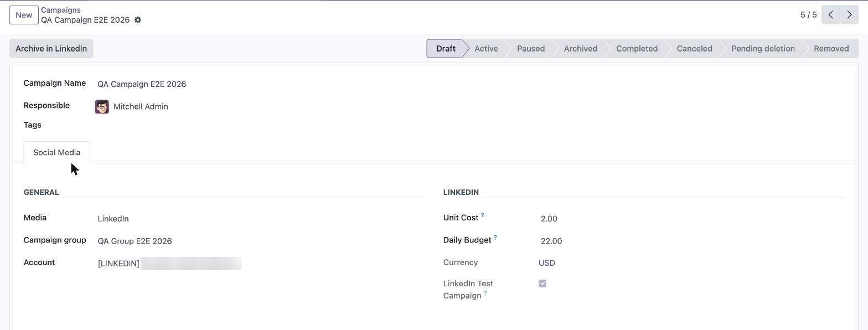868x330 pixels.
Task: Open the Media dropdown showing LinkedIn
Action: pos(260,219)
